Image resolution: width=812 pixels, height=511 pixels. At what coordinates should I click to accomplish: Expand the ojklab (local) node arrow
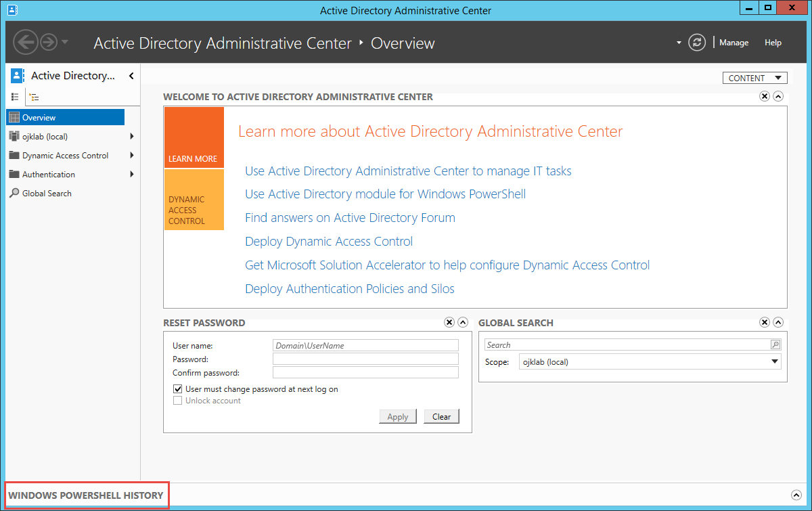pyautogui.click(x=131, y=137)
